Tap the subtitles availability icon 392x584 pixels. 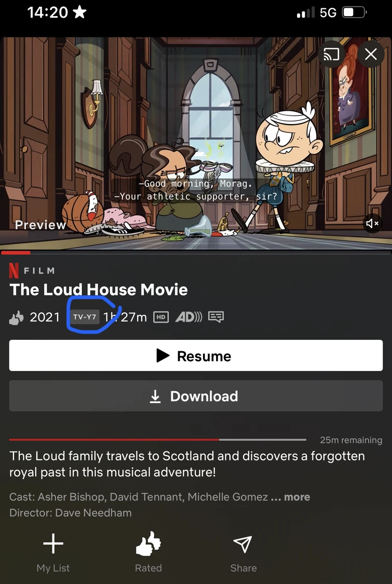[x=216, y=317]
